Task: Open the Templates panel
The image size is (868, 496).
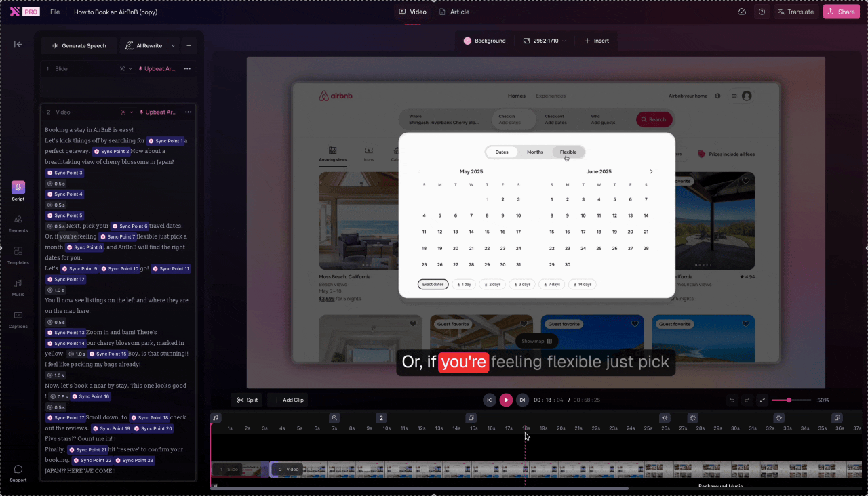Action: tap(18, 253)
